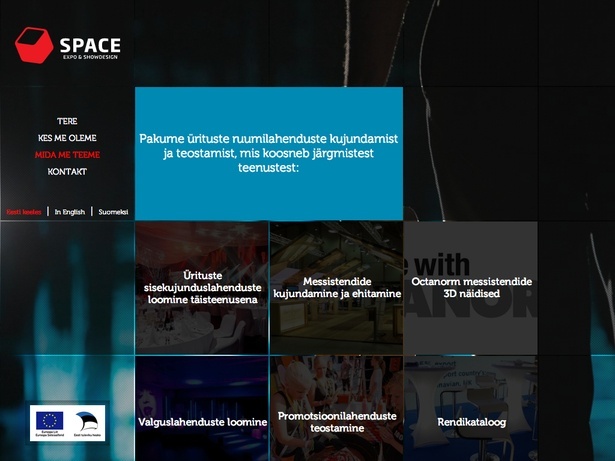
Task: Open Ürituste sisekujunduslahenduste loomine tile
Action: pos(201,288)
